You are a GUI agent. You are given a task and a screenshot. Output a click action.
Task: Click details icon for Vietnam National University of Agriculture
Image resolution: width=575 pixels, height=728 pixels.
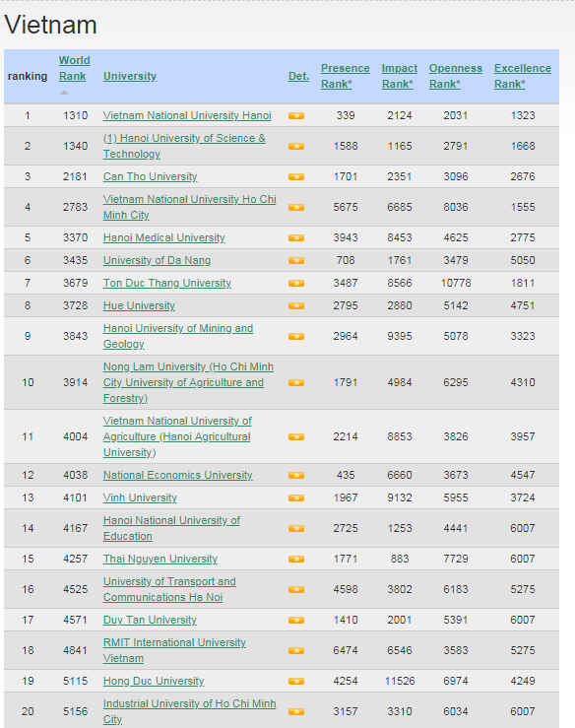296,436
